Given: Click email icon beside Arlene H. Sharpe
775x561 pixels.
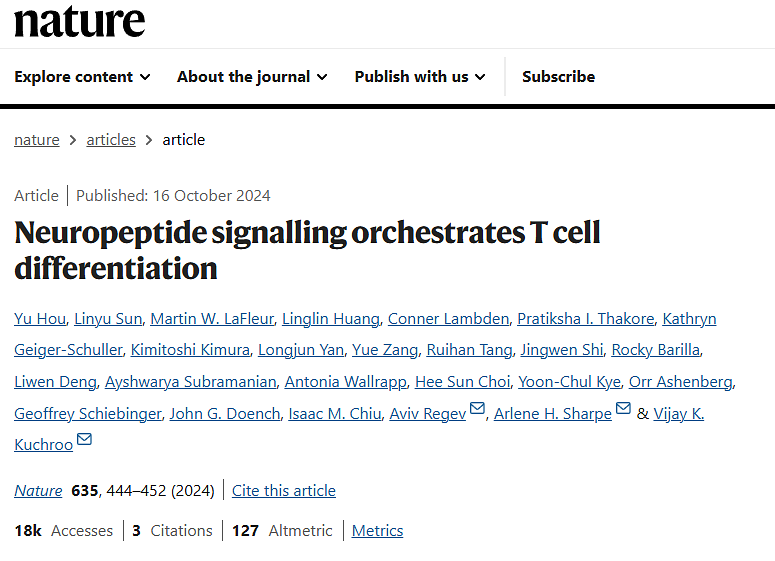Looking at the screenshot, I should (x=623, y=409).
